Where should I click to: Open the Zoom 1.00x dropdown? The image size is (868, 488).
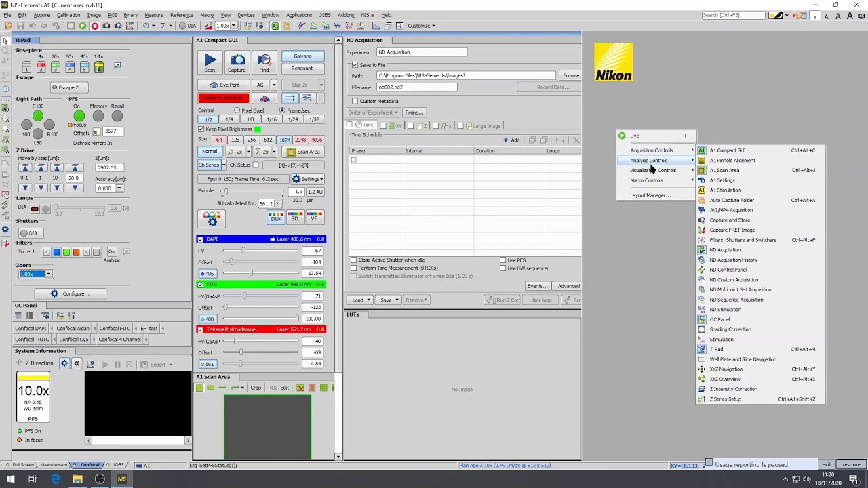(48, 274)
